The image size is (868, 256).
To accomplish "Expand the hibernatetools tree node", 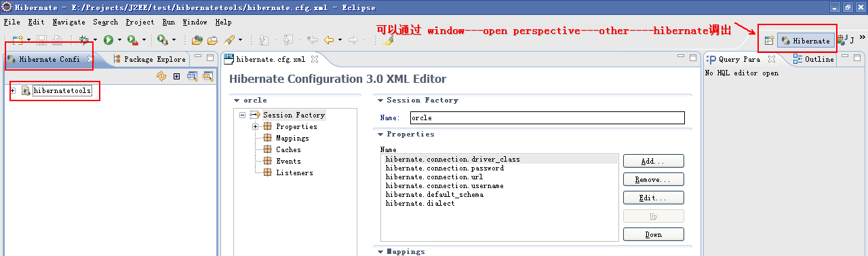I will [x=13, y=90].
